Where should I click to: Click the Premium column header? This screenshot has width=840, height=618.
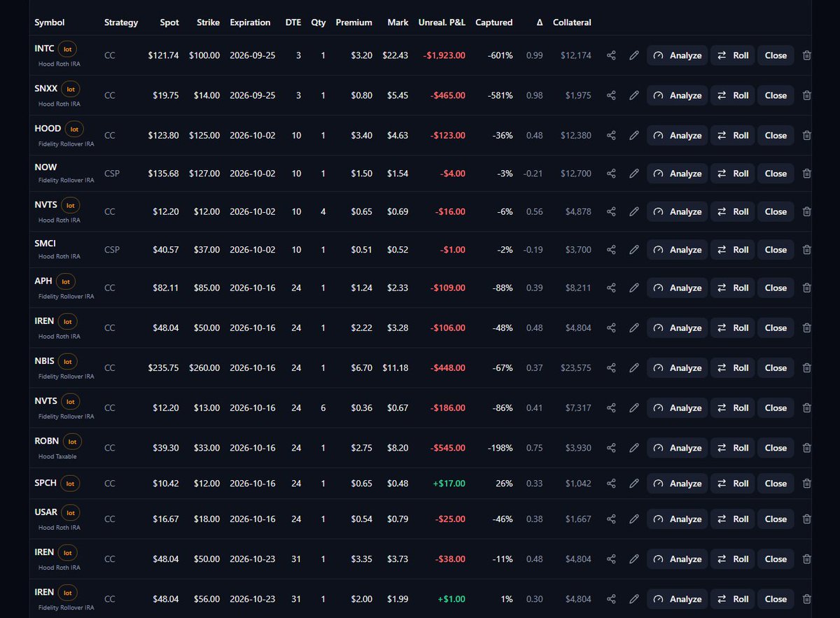pyautogui.click(x=353, y=22)
